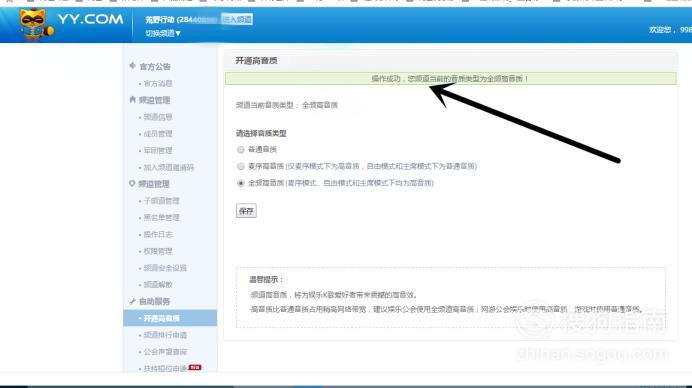Select the 麦序高音质 radio option
Image resolution: width=692 pixels, height=388 pixels.
(x=241, y=166)
